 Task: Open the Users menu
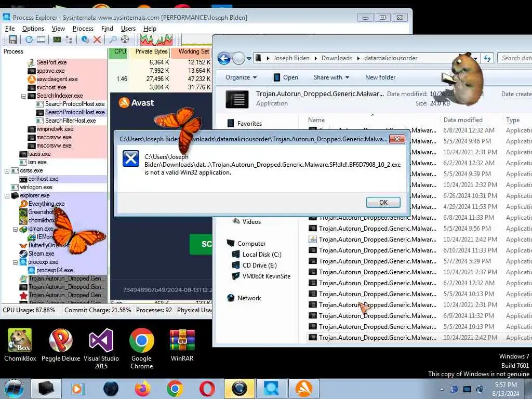(128, 29)
